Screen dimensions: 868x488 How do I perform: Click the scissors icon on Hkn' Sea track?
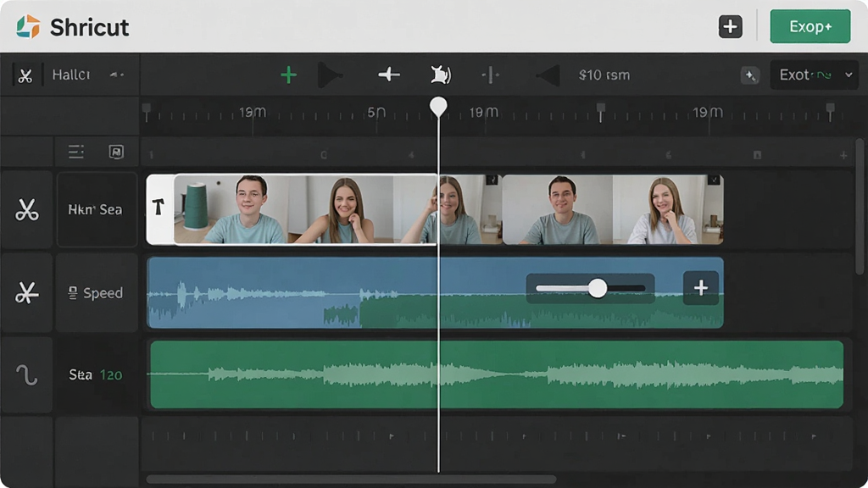26,210
